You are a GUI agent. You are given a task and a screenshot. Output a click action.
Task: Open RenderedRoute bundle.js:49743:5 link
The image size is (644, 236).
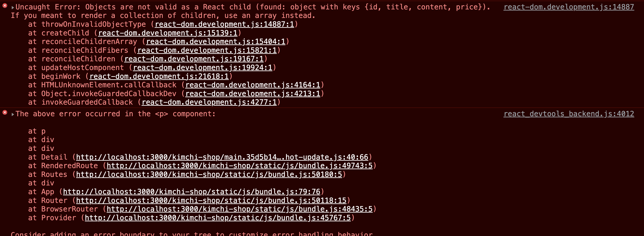(x=239, y=166)
